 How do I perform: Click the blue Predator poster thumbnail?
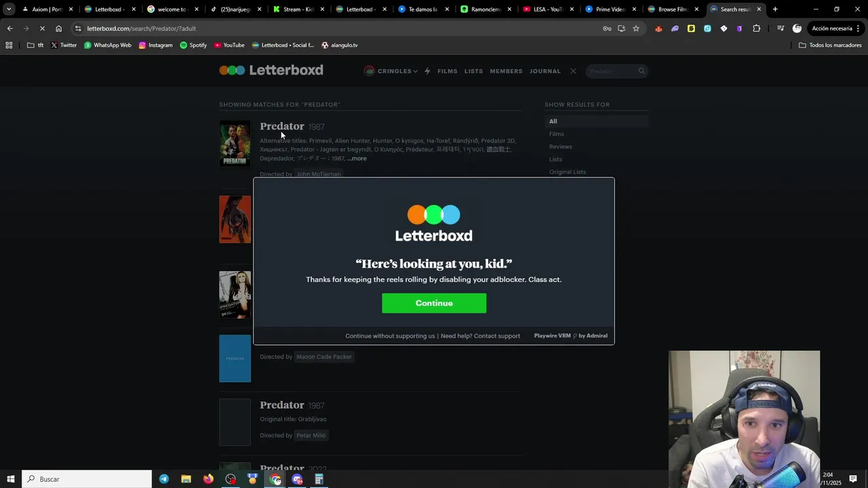pyautogui.click(x=235, y=359)
